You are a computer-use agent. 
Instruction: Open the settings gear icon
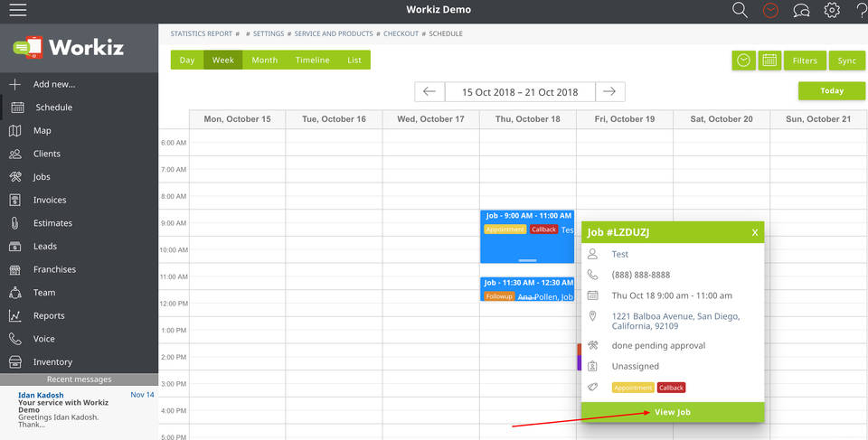[x=832, y=10]
